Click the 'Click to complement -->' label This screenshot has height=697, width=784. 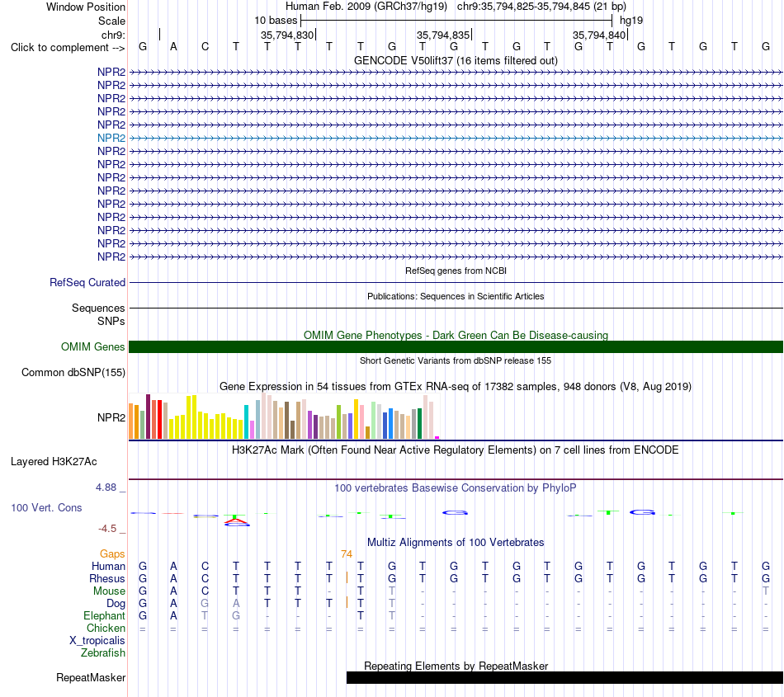point(68,48)
